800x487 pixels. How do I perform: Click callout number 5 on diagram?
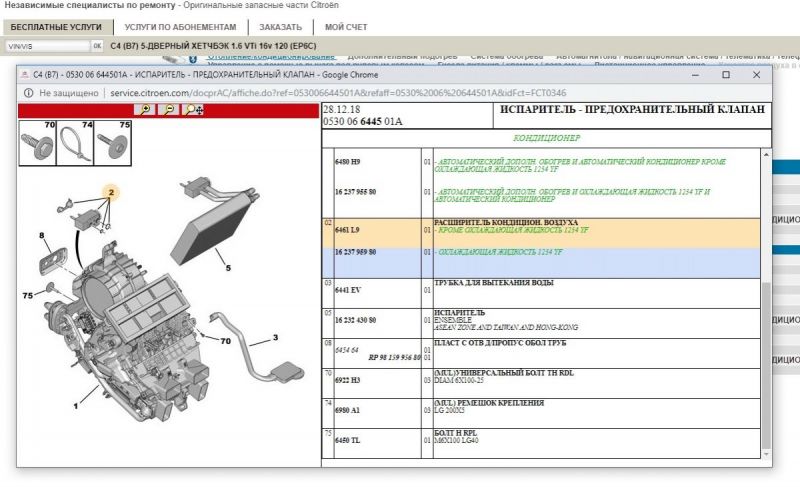tap(227, 267)
